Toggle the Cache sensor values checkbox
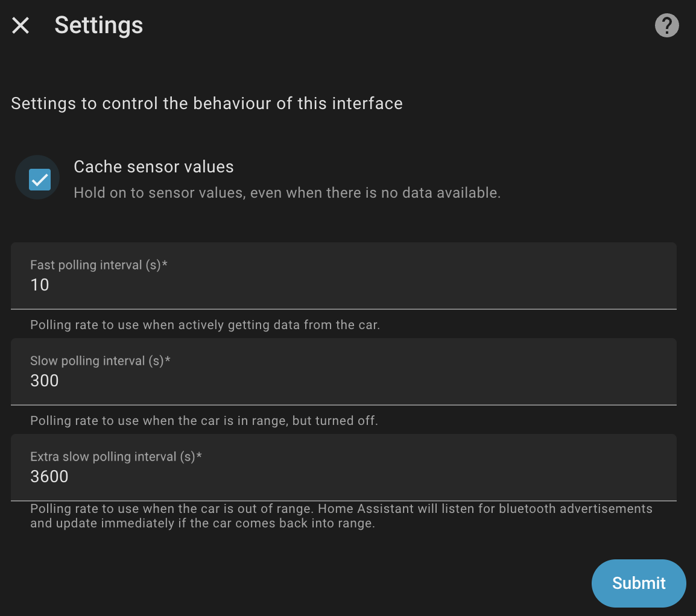696x616 pixels. click(x=40, y=179)
